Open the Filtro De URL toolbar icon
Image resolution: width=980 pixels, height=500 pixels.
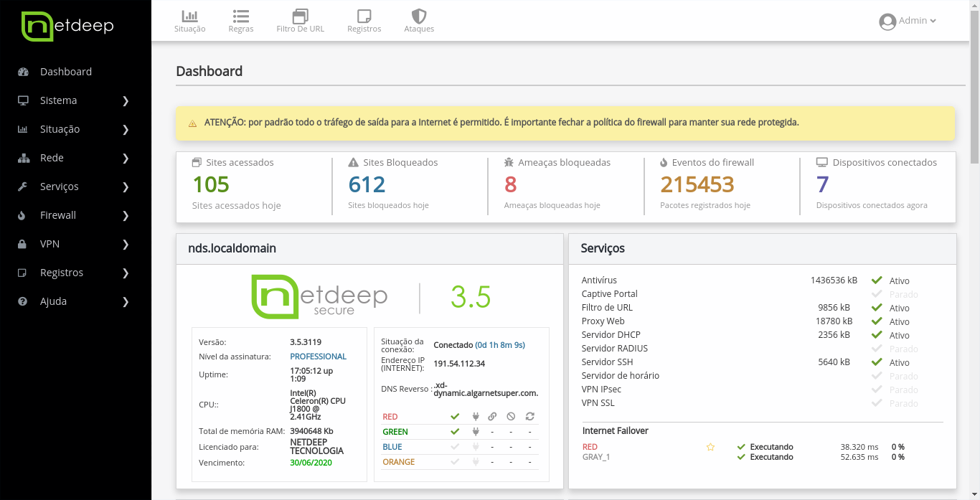(300, 16)
